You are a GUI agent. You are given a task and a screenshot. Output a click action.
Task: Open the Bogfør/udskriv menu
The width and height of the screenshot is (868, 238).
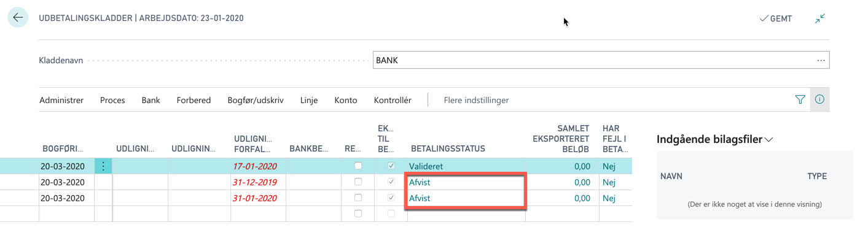click(x=256, y=100)
